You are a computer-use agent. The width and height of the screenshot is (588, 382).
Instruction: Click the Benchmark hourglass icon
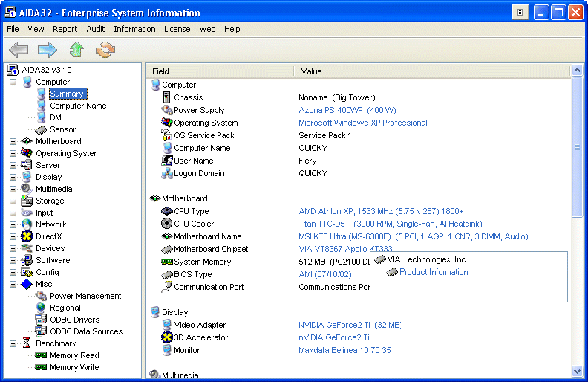(x=26, y=343)
